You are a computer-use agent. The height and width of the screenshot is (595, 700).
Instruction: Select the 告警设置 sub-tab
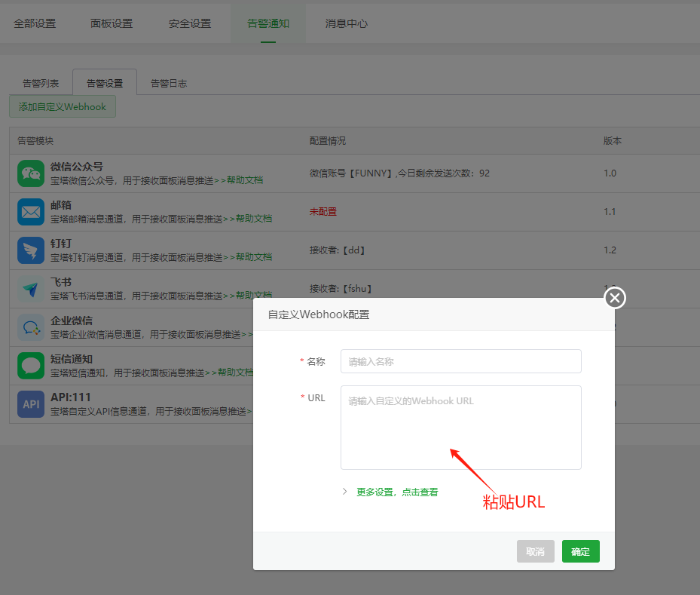[x=105, y=83]
